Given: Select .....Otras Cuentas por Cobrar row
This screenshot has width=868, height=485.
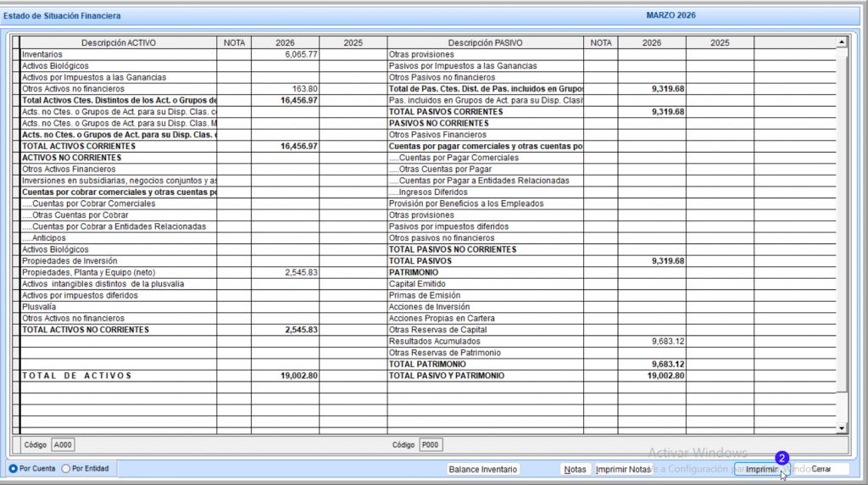Looking at the screenshot, I should (119, 215).
